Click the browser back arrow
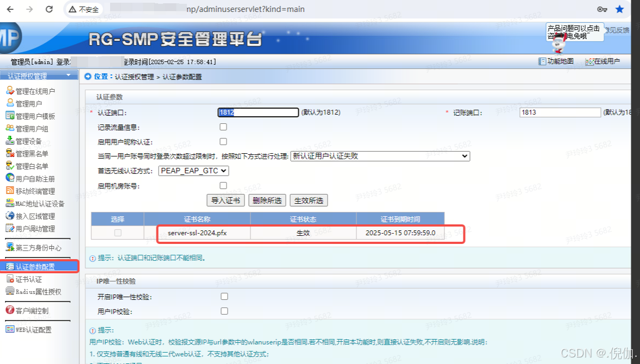The image size is (640, 364). 10,9
